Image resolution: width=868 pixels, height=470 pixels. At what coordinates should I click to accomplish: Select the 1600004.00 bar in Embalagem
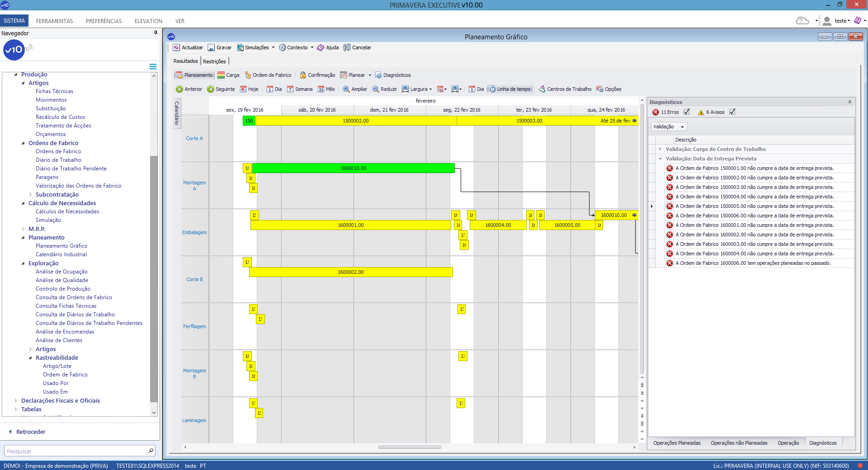pyautogui.click(x=498, y=225)
